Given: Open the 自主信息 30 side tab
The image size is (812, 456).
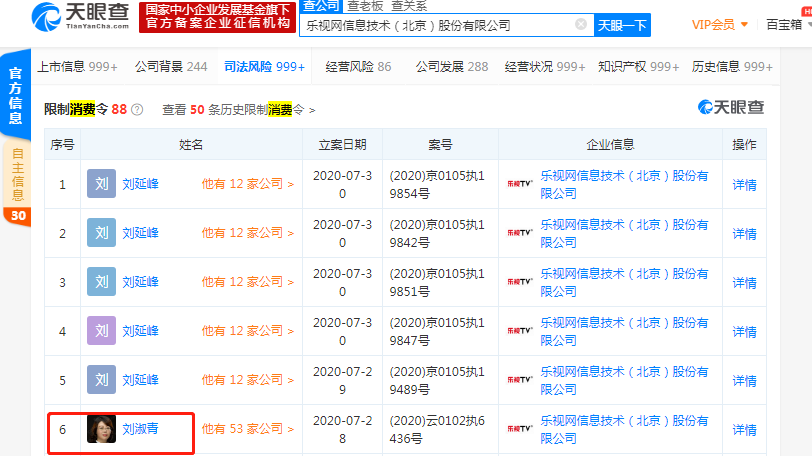Looking at the screenshot, I should (x=17, y=184).
